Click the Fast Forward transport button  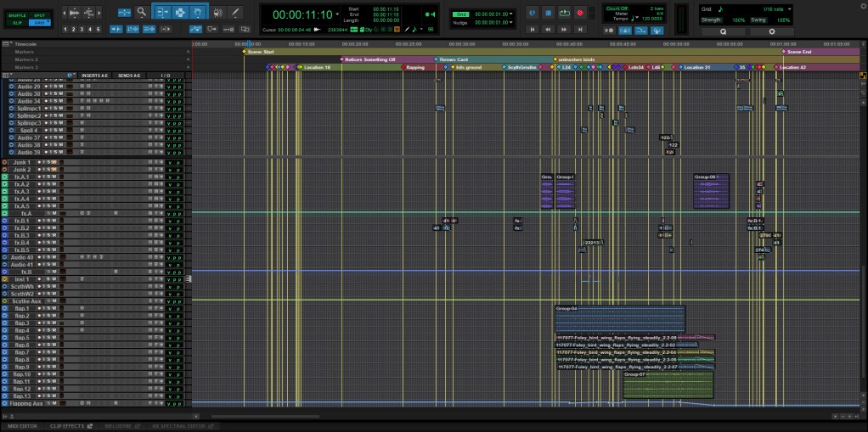point(564,29)
